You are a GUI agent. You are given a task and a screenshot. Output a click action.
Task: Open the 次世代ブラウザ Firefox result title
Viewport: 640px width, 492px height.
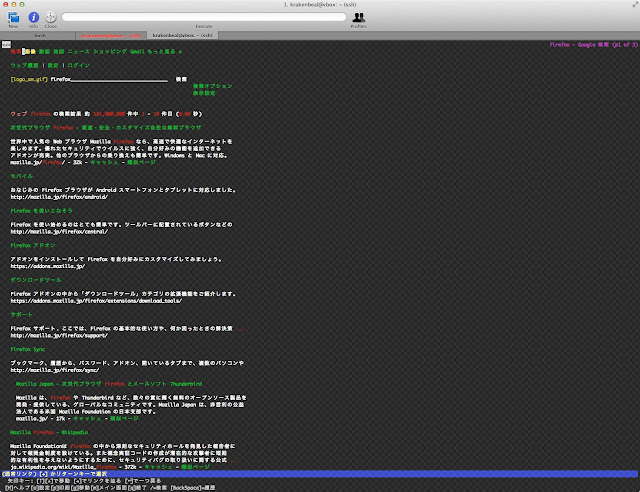tap(106, 128)
